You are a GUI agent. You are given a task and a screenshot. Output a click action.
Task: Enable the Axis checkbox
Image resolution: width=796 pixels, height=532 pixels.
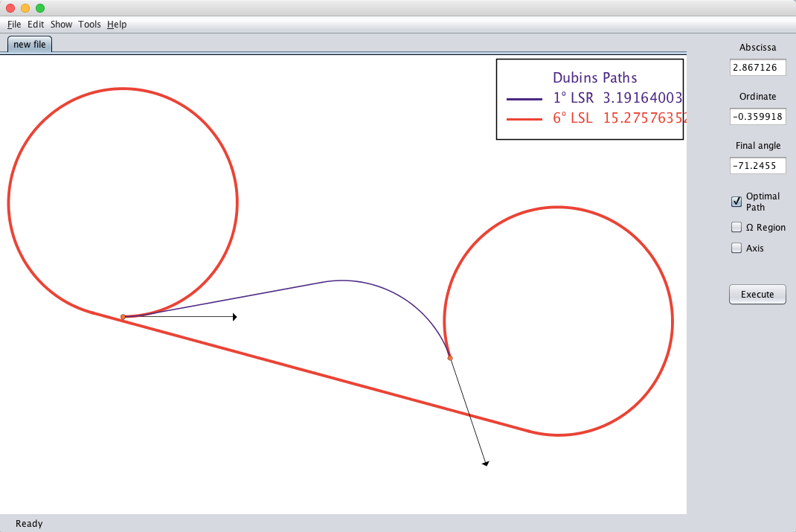point(736,249)
